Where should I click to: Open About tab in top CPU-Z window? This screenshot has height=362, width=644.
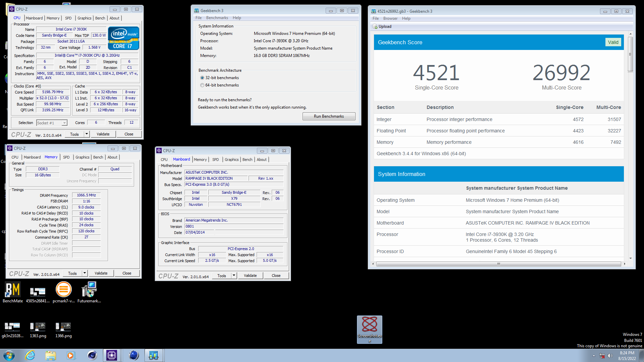(x=114, y=18)
